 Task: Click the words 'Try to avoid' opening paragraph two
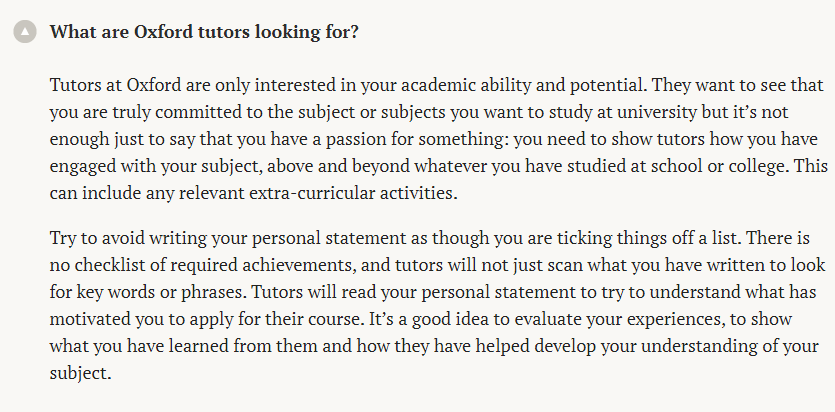pos(97,238)
